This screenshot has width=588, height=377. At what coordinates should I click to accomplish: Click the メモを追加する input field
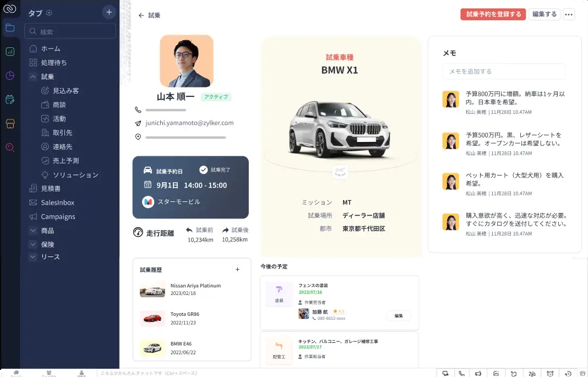click(504, 71)
